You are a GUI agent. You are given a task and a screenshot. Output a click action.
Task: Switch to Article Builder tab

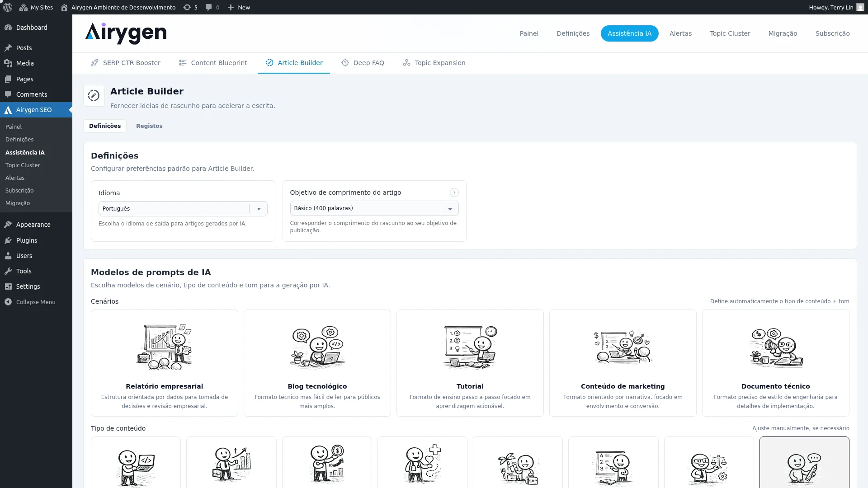294,63
